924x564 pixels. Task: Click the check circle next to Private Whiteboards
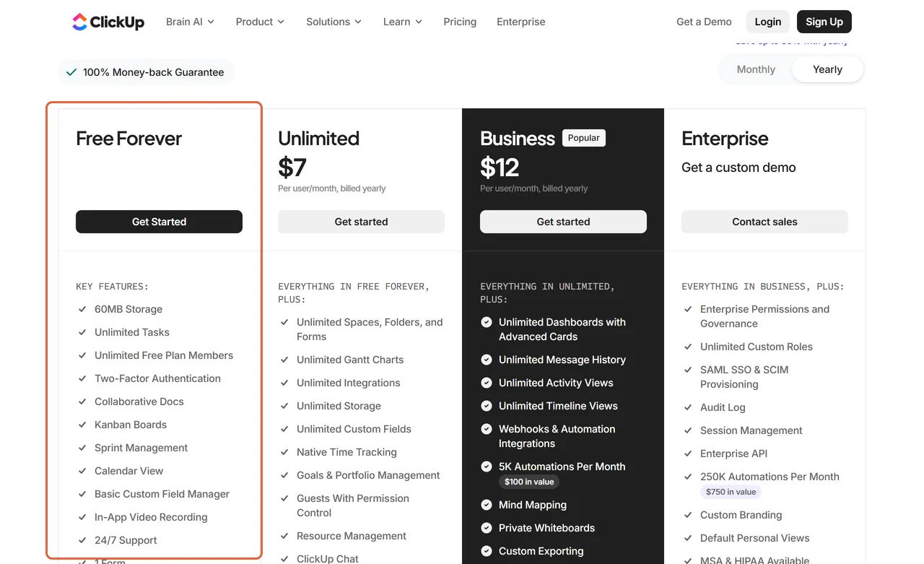tap(487, 528)
